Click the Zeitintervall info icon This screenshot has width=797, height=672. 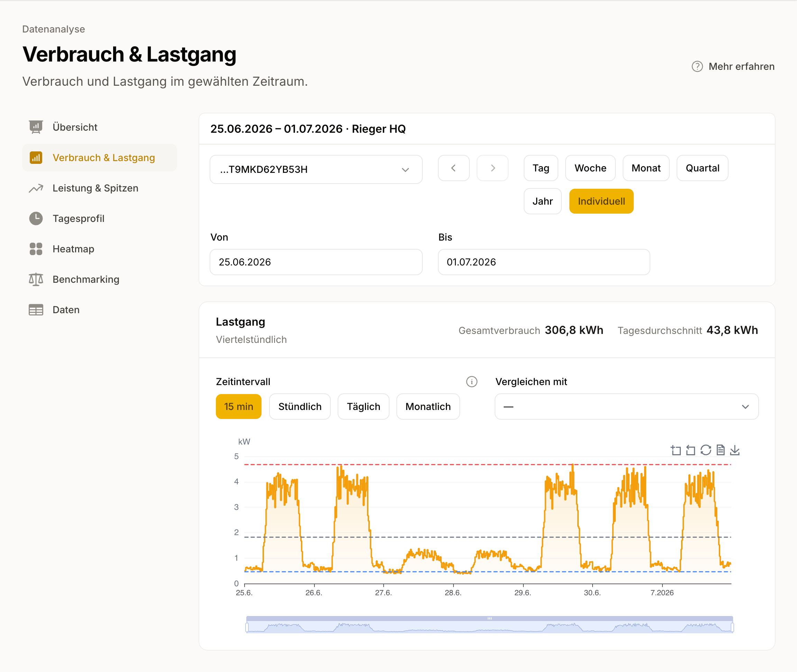[472, 382]
